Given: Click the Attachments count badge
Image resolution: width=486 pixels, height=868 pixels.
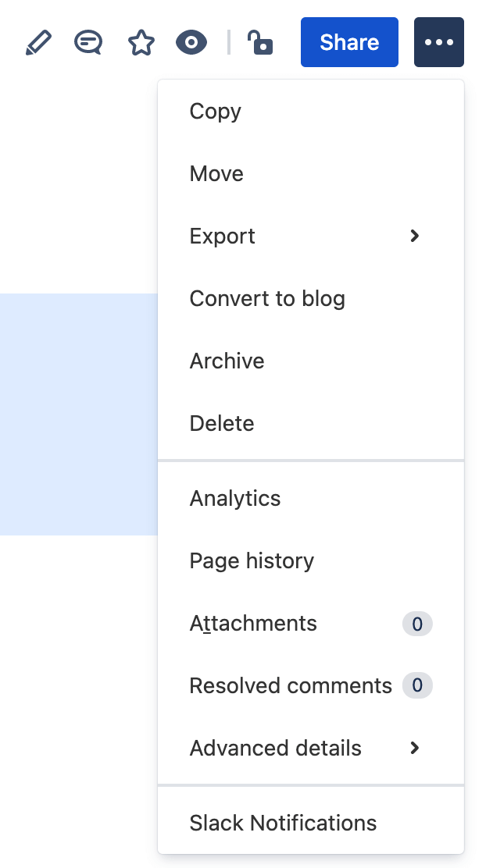Looking at the screenshot, I should (x=417, y=624).
